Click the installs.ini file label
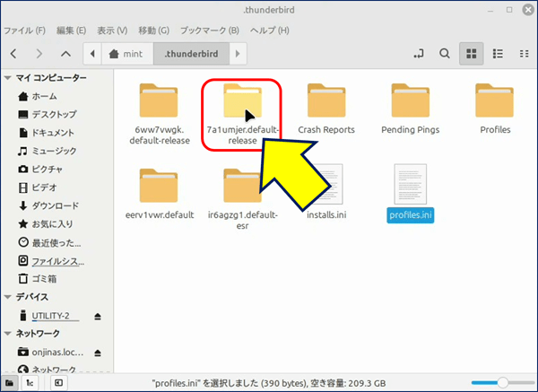Image resolution: width=538 pixels, height=392 pixels. (x=326, y=215)
